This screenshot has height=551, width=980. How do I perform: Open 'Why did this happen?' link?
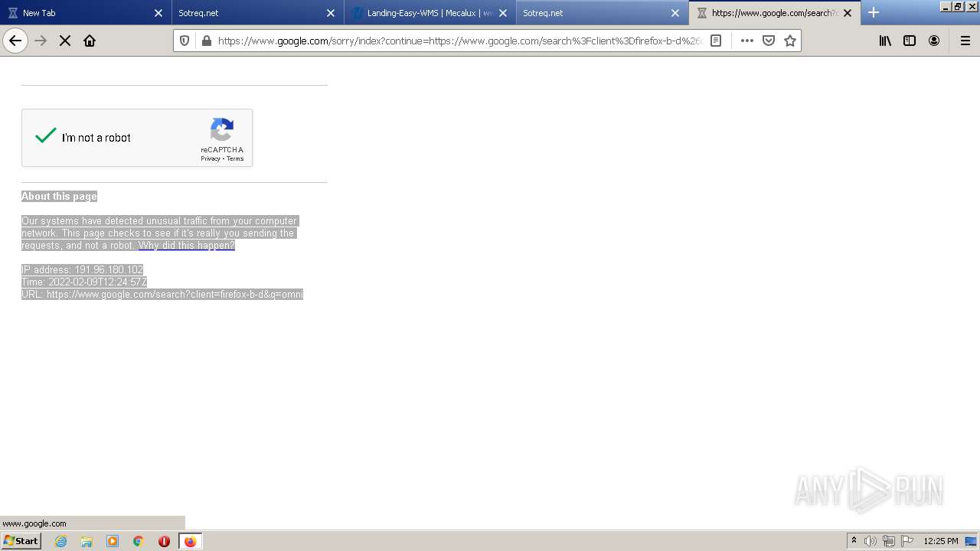click(x=187, y=246)
